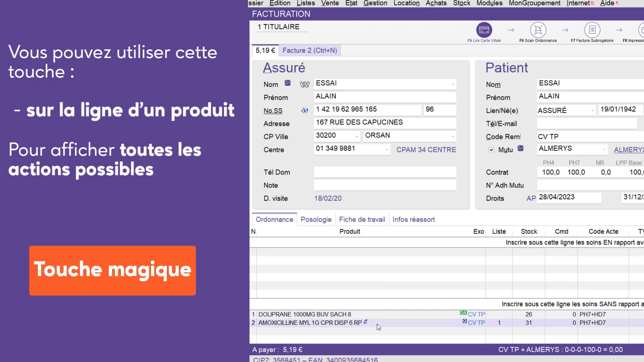Image resolution: width=644 pixels, height=362 pixels.
Task: Open the ALMERYS mutuelle dropdown
Action: [x=604, y=150]
